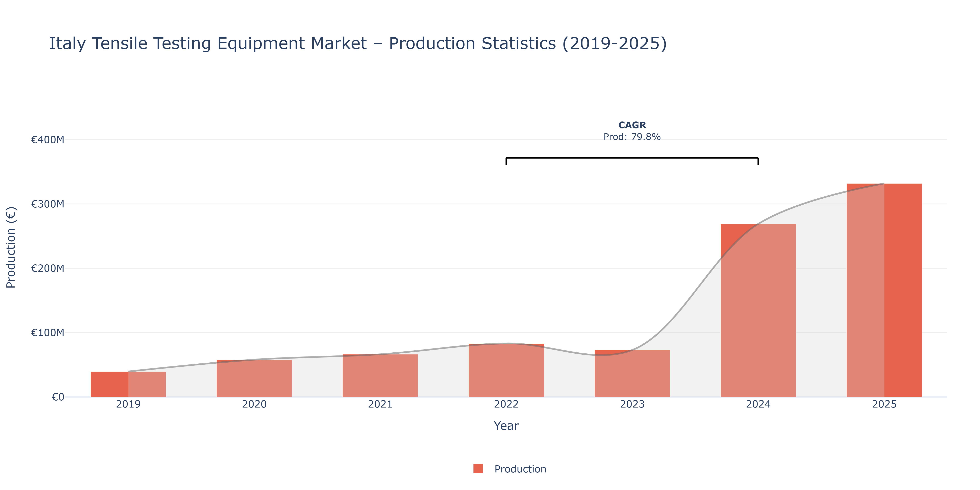Click the 2021 production bar

380,375
